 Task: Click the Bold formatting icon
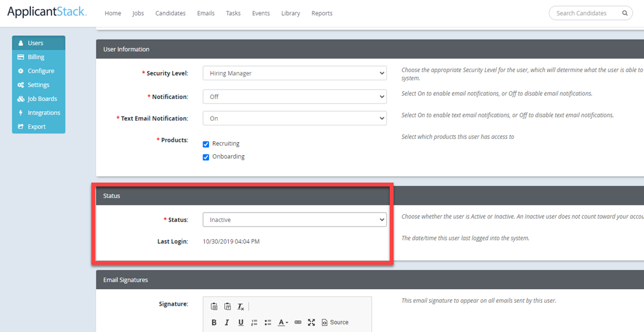tap(214, 323)
